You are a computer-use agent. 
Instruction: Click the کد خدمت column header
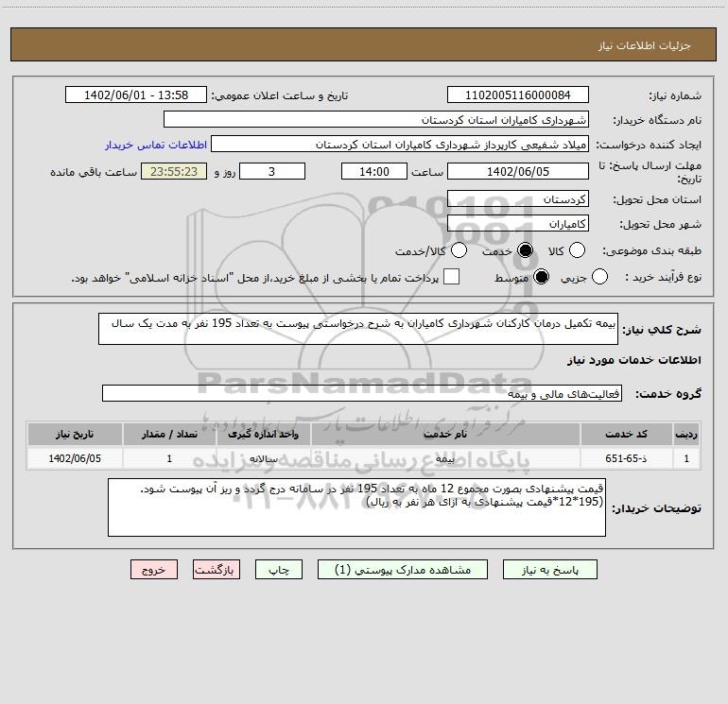coord(626,435)
